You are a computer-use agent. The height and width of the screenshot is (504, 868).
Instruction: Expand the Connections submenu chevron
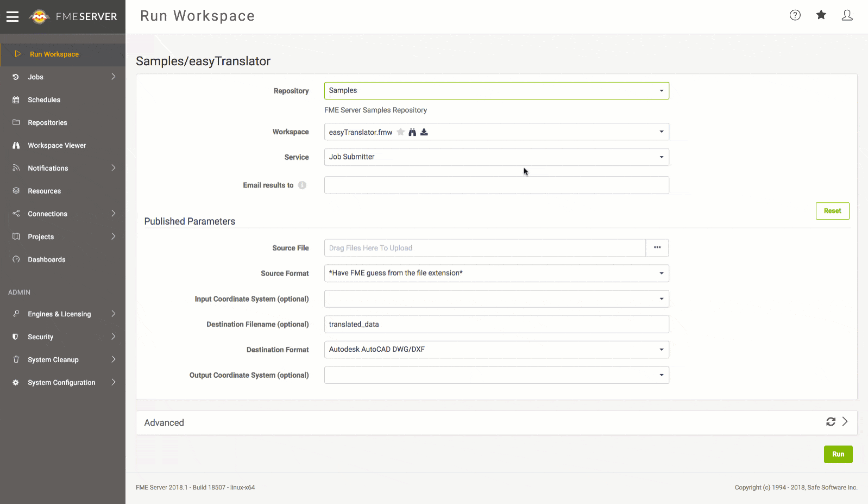click(x=114, y=214)
